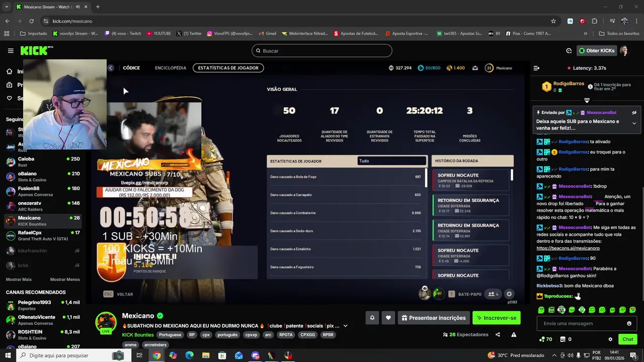Screen dimensions: 644x362
Task: Open the chat shop icon showing 0
Action: tap(566, 339)
